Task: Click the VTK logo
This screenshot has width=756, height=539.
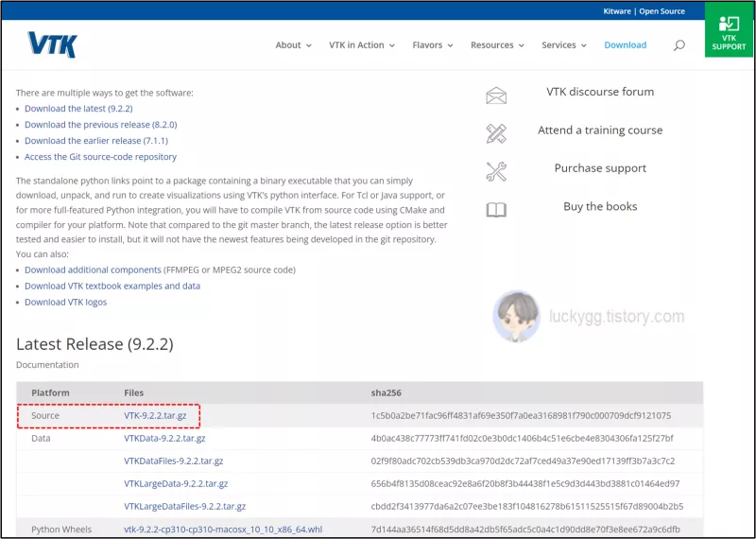Action: 52,44
